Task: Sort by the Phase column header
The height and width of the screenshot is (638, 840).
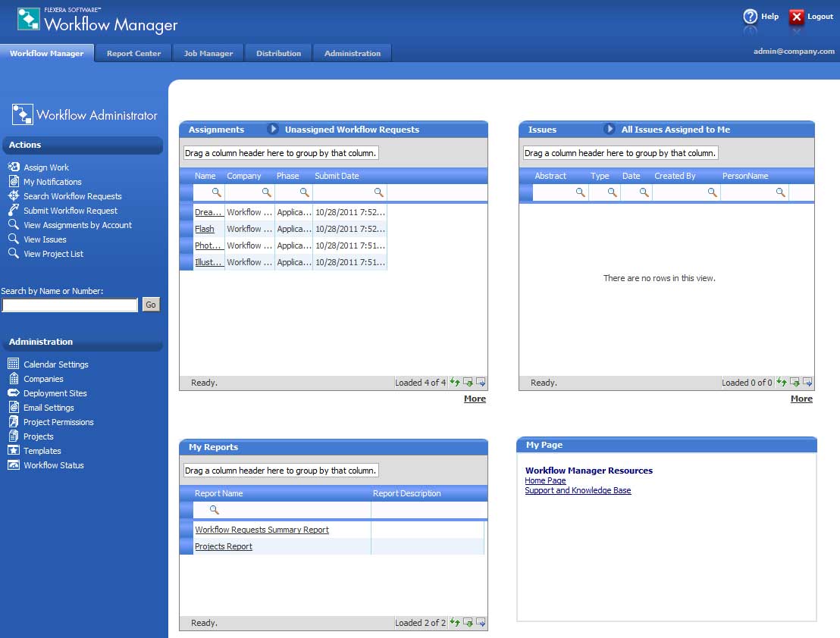Action: tap(287, 176)
